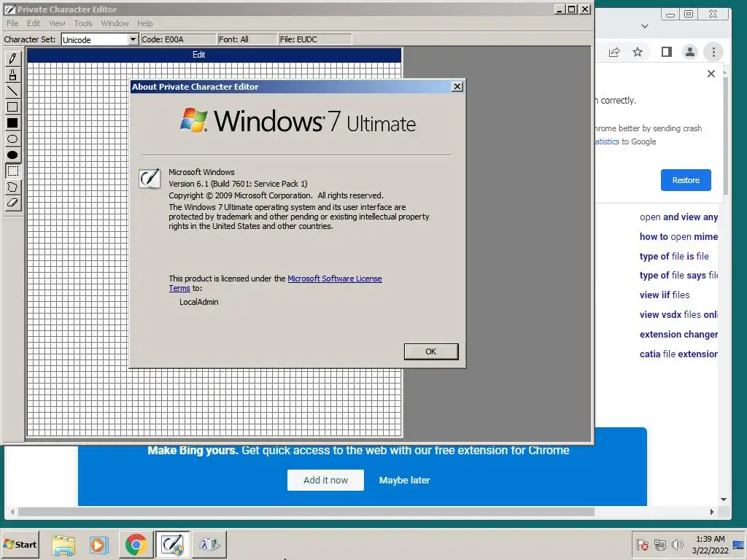
Task: Click Restore in Chrome bubble
Action: 686,180
